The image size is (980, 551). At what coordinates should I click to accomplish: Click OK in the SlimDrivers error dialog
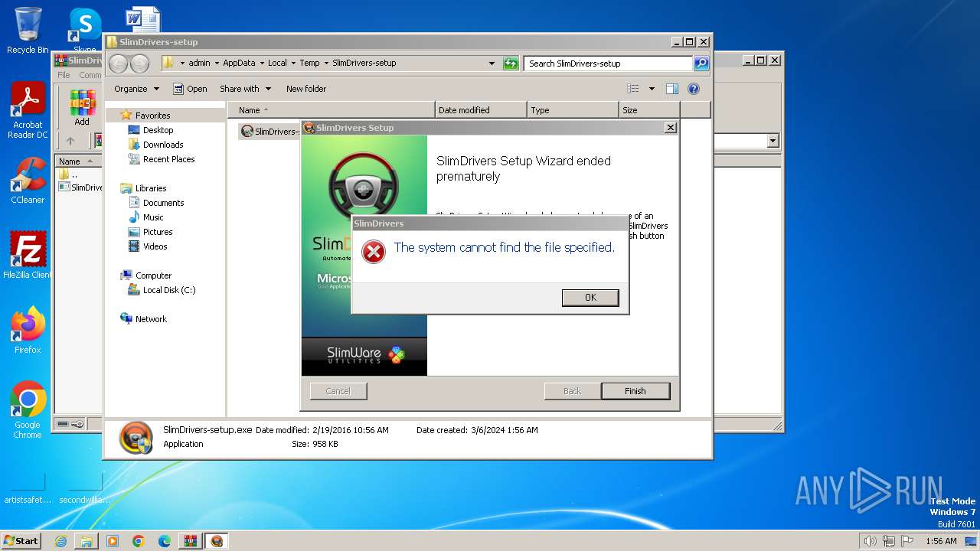point(590,298)
